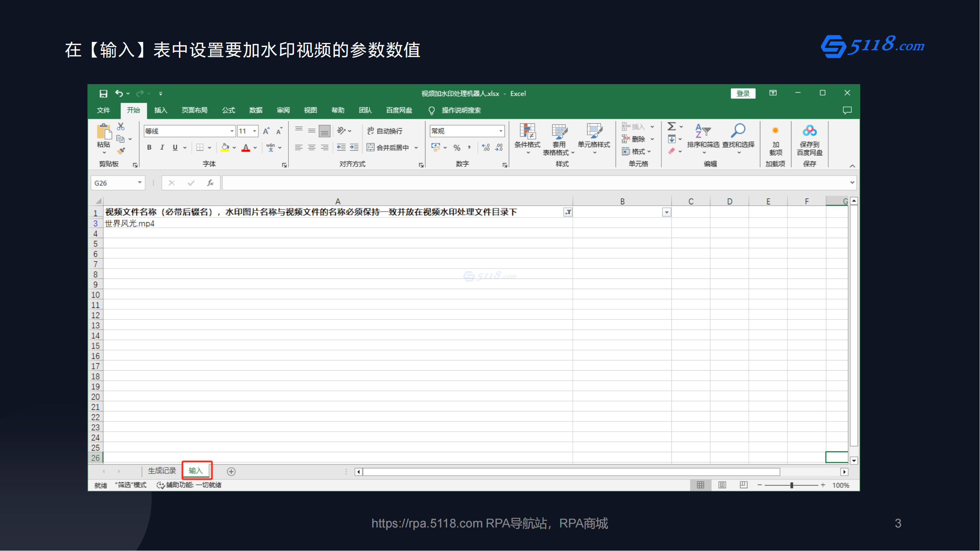
Task: Click the Save icon in quick access toolbar
Action: 103,94
